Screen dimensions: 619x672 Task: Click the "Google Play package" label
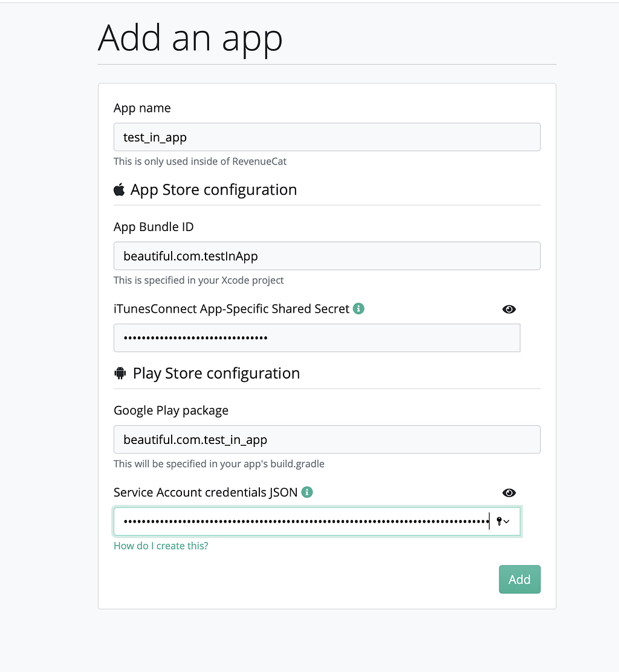[x=171, y=410]
